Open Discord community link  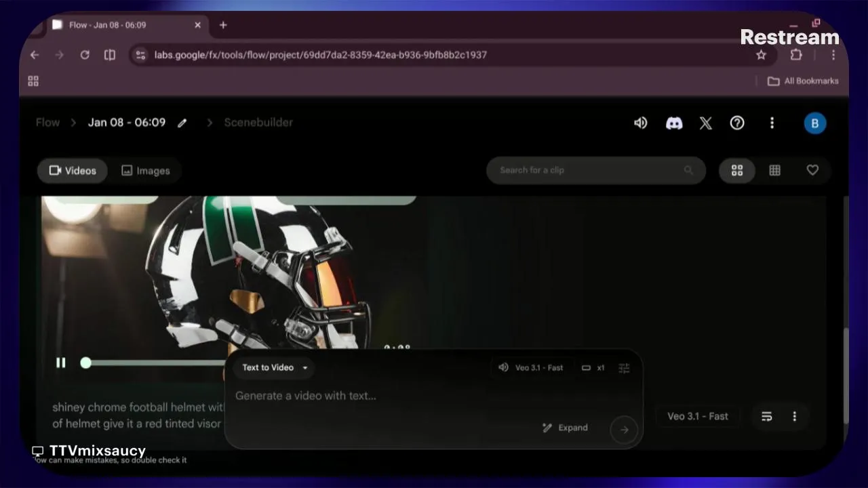[674, 123]
